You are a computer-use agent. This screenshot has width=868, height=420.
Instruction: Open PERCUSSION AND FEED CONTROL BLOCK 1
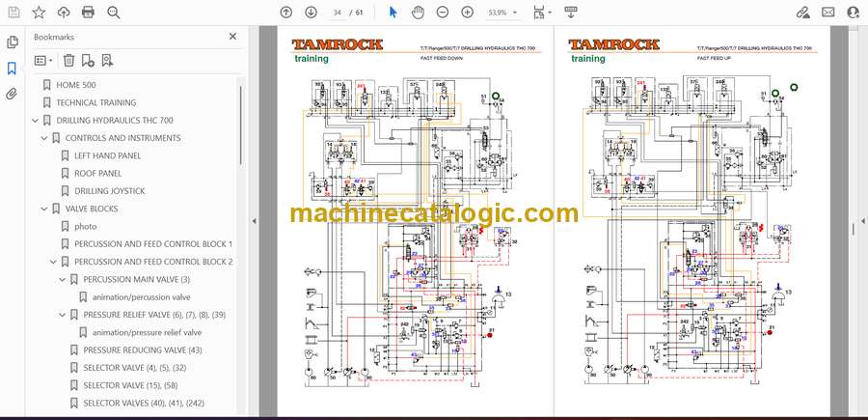[x=153, y=244]
